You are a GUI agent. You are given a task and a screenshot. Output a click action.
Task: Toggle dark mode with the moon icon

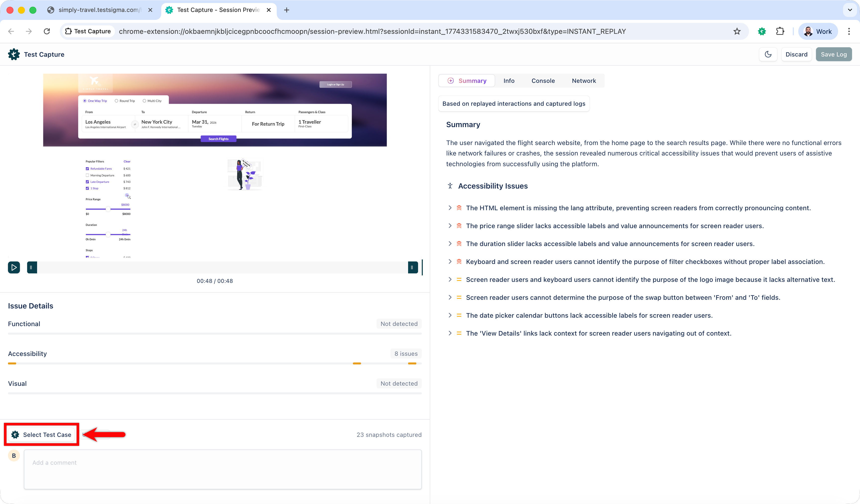pyautogui.click(x=768, y=54)
